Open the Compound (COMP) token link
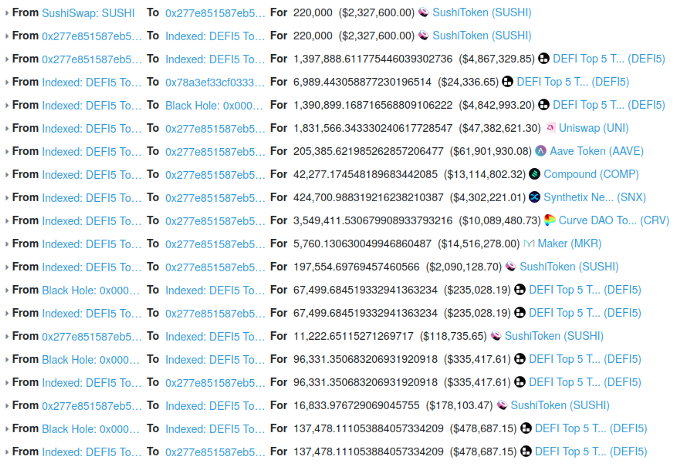700x466 pixels. click(x=591, y=175)
